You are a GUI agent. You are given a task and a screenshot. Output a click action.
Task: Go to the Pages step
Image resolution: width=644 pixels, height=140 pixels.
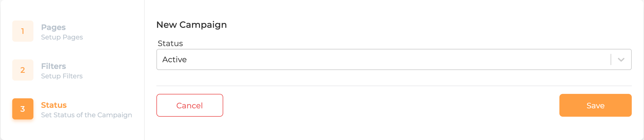pyautogui.click(x=53, y=27)
